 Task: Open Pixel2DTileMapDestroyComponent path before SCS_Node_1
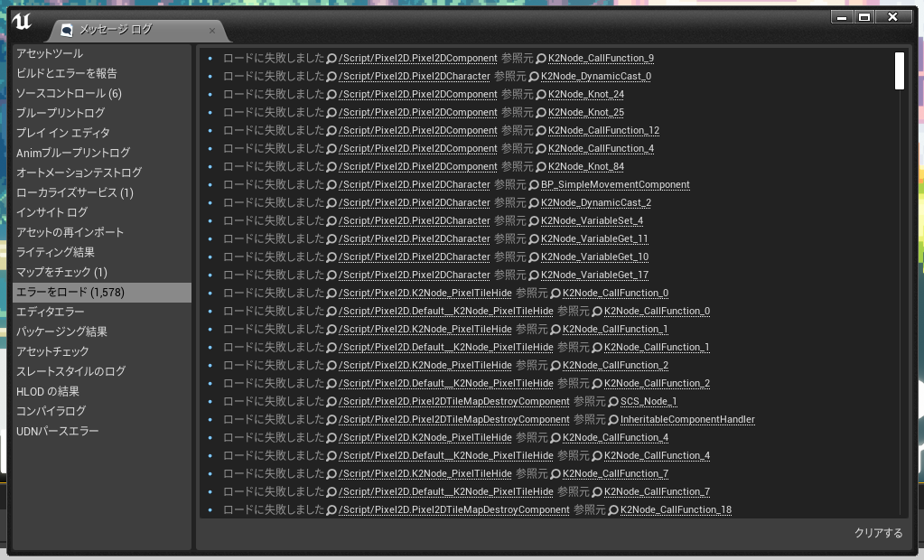(x=453, y=402)
